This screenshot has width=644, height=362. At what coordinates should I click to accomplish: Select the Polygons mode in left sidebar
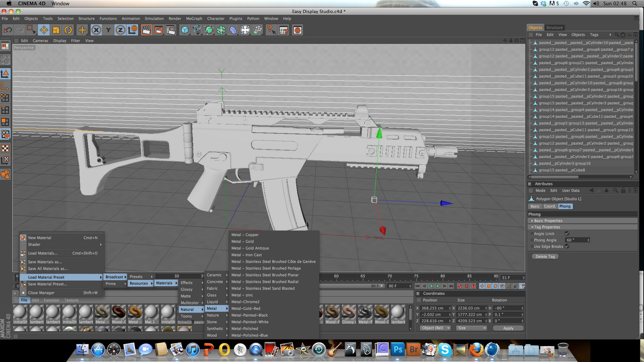pos(5,122)
